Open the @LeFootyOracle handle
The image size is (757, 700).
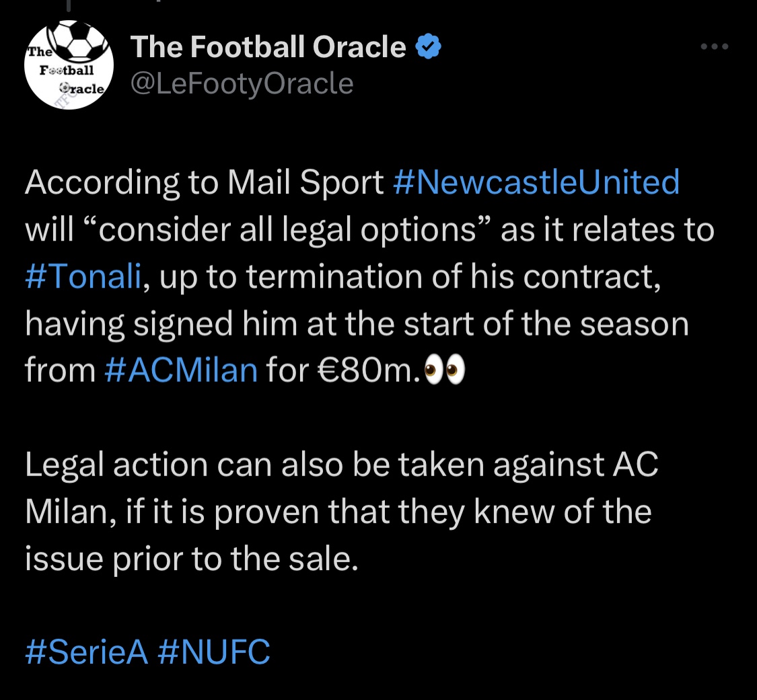tap(241, 84)
